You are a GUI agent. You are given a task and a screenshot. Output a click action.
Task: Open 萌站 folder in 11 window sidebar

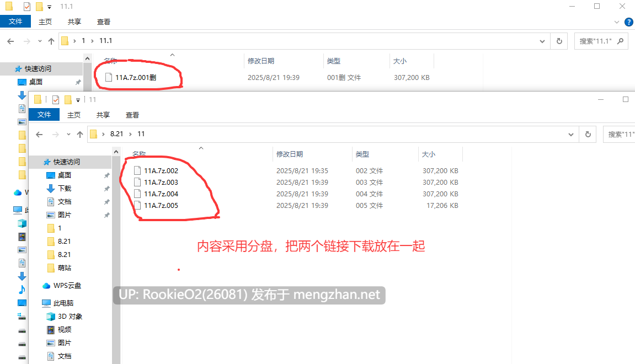tap(59, 267)
